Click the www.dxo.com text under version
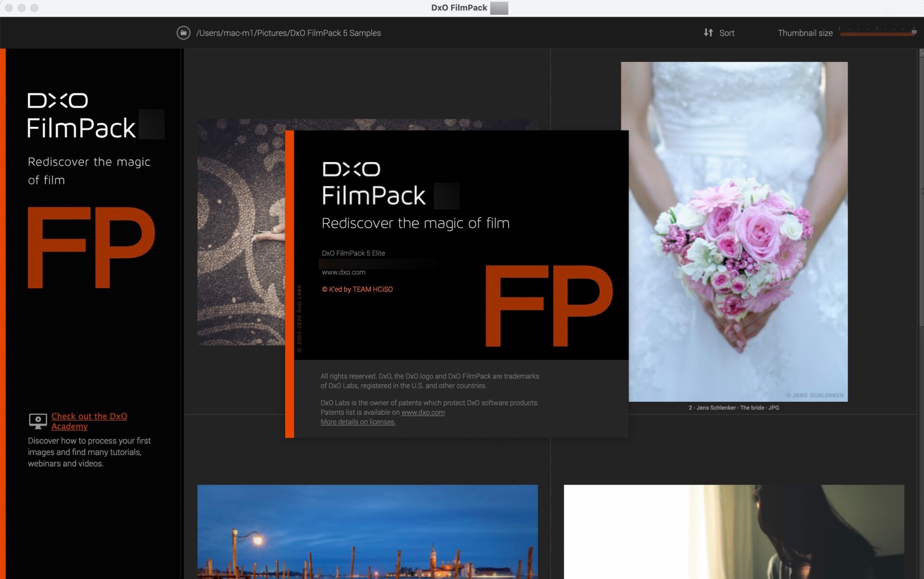Screen dimensions: 924x579 click(x=343, y=272)
